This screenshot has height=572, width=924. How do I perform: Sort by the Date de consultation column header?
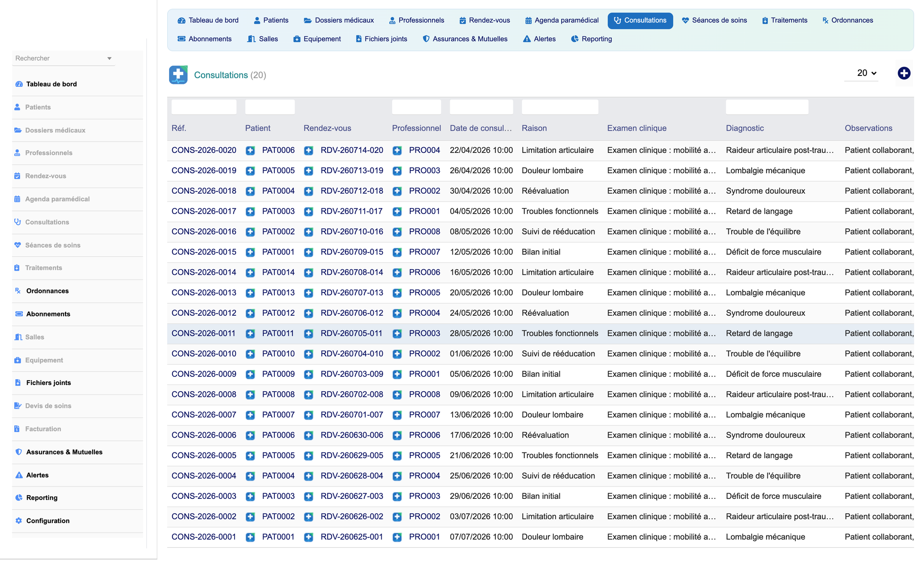pos(481,128)
